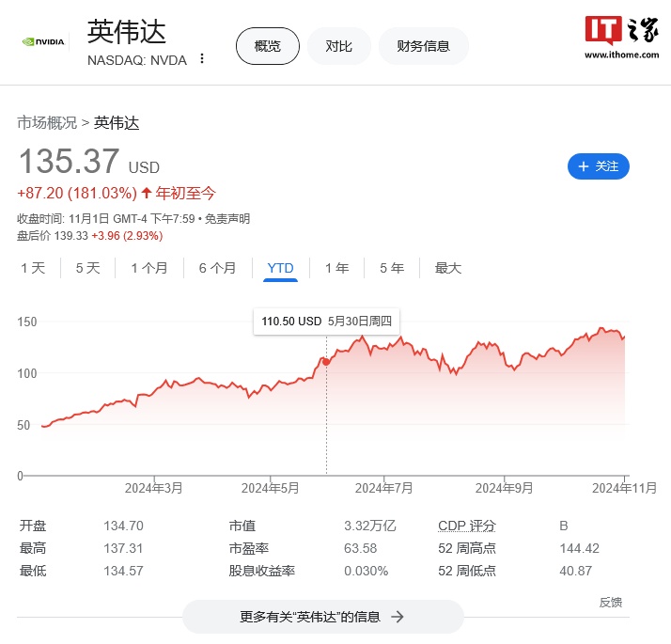This screenshot has width=671, height=644.
Task: Click the red up arrow icon
Action: pyautogui.click(x=147, y=193)
